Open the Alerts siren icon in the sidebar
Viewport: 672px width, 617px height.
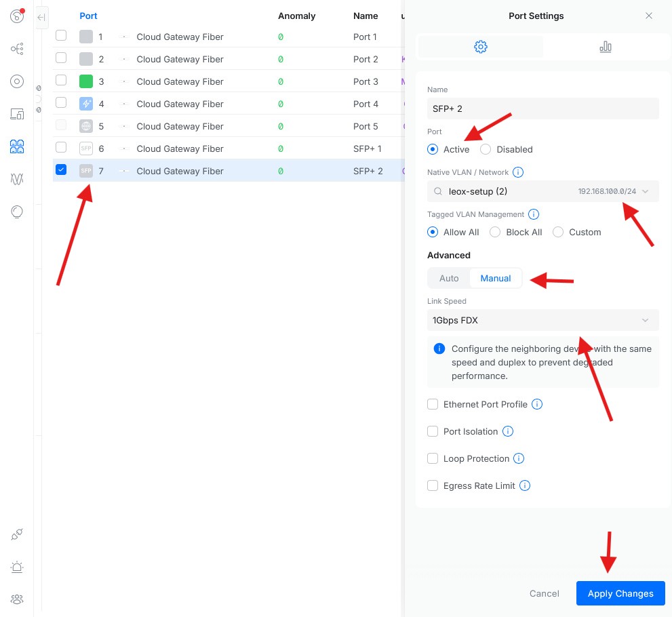pyautogui.click(x=17, y=567)
